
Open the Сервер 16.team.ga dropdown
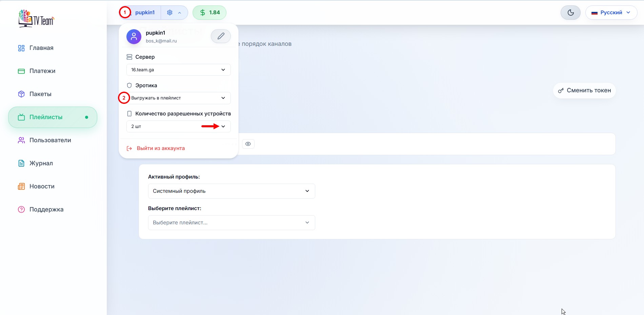(178, 70)
